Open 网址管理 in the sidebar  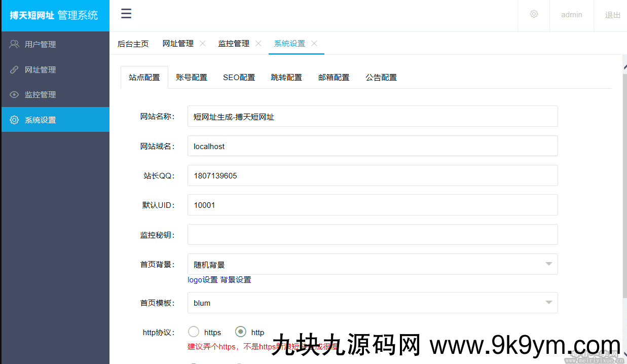(55, 69)
